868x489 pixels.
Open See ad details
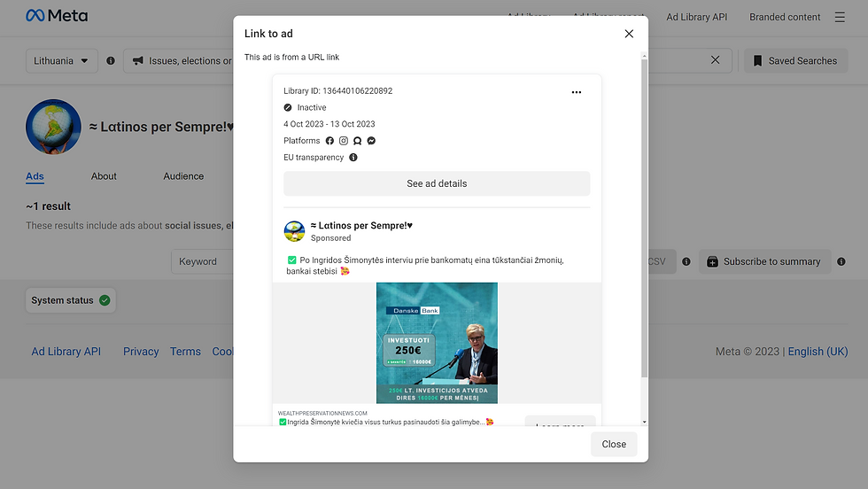click(437, 183)
